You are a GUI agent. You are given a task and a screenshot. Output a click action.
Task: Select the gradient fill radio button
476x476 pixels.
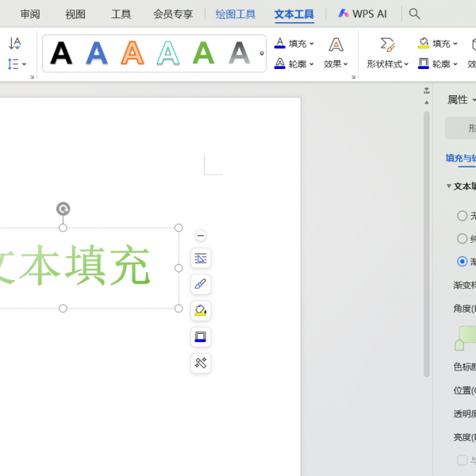(x=463, y=261)
